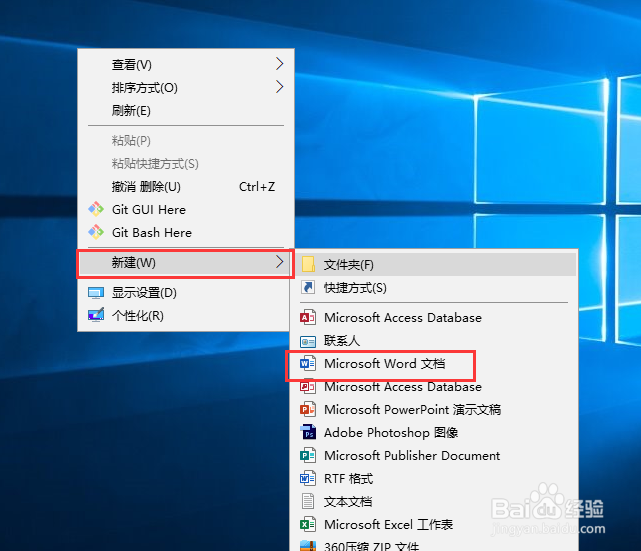Choose Git Bash Here

click(x=186, y=233)
